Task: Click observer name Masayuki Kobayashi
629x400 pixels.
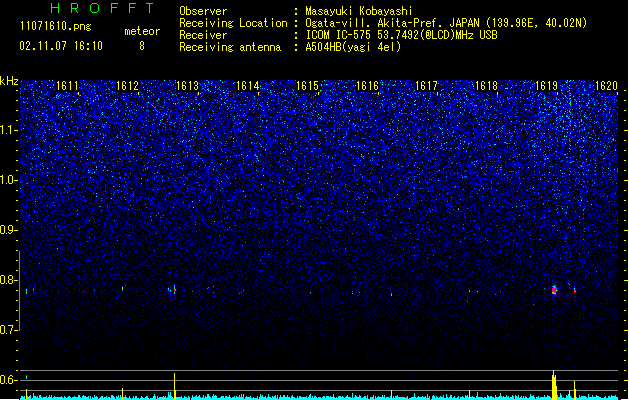Action: 359,11
